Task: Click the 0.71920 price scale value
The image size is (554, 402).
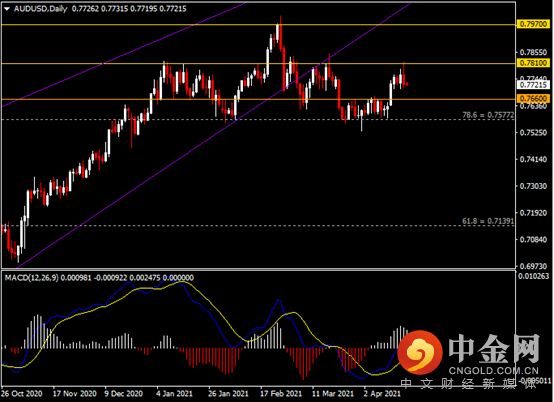Action: [x=533, y=213]
